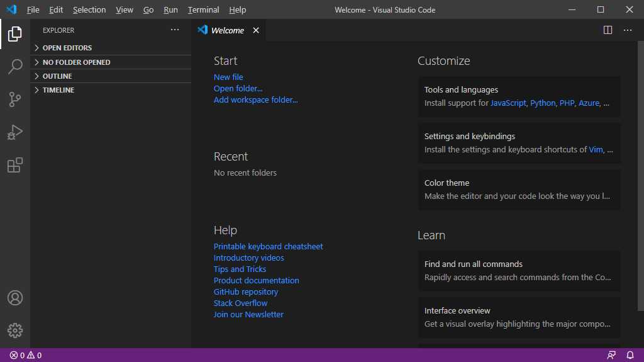Open the feedback icon in status bar
Image resolution: width=644 pixels, height=362 pixels.
(611, 355)
